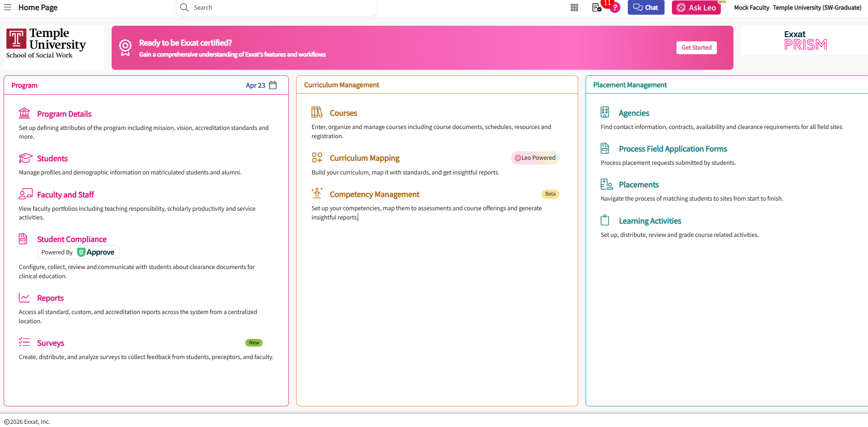Click the Learning Activities clipboard icon

[605, 220]
